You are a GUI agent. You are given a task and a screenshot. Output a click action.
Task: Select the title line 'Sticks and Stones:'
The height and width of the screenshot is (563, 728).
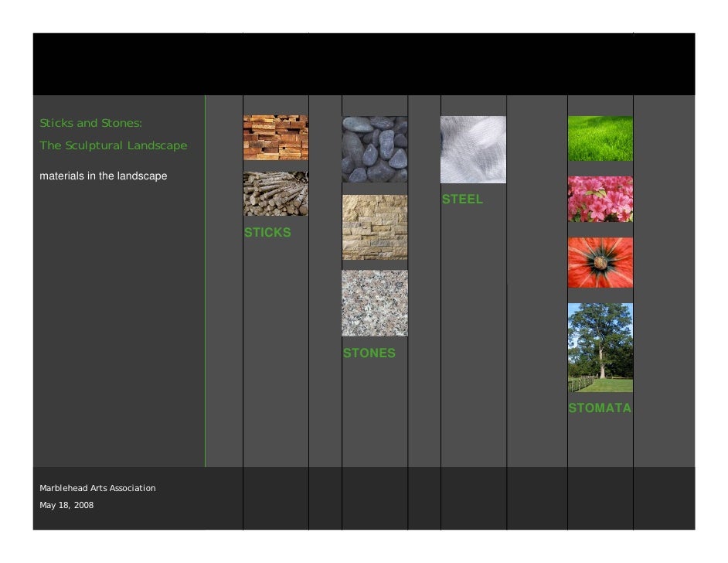tap(91, 123)
